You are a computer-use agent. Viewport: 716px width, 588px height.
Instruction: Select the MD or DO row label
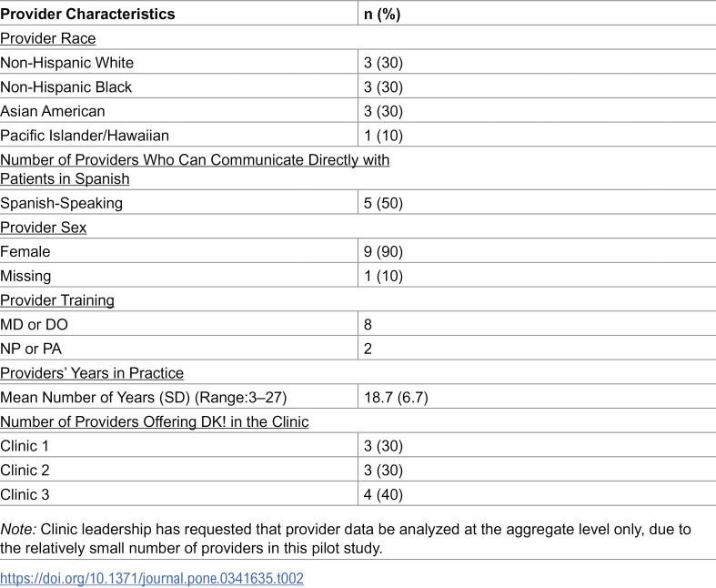35,324
